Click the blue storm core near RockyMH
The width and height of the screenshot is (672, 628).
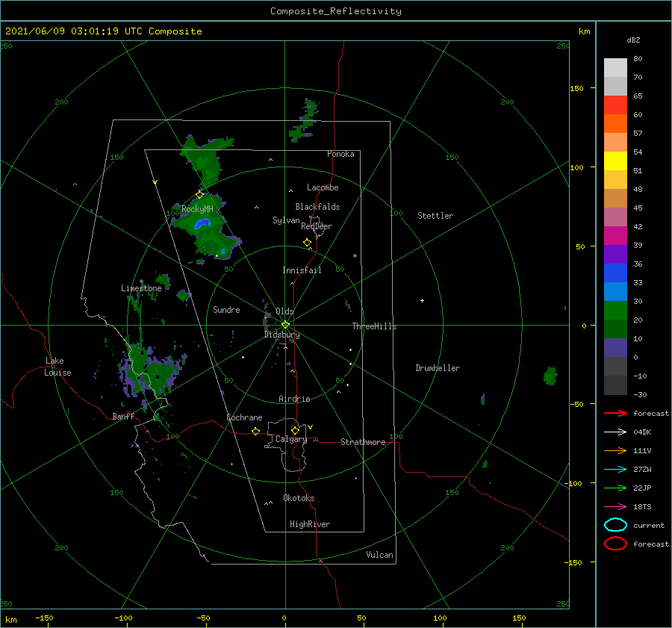coord(202,223)
